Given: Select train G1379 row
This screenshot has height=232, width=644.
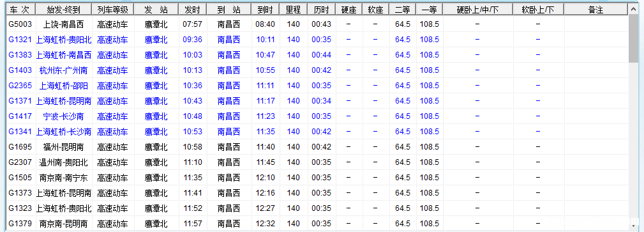Looking at the screenshot, I should coord(317,224).
